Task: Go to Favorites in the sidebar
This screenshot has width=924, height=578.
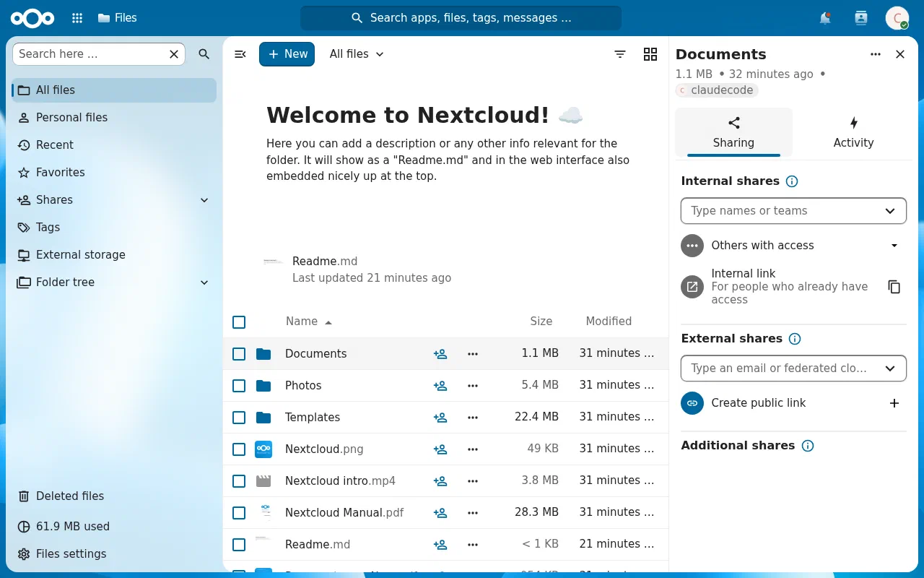Action: tap(114, 173)
